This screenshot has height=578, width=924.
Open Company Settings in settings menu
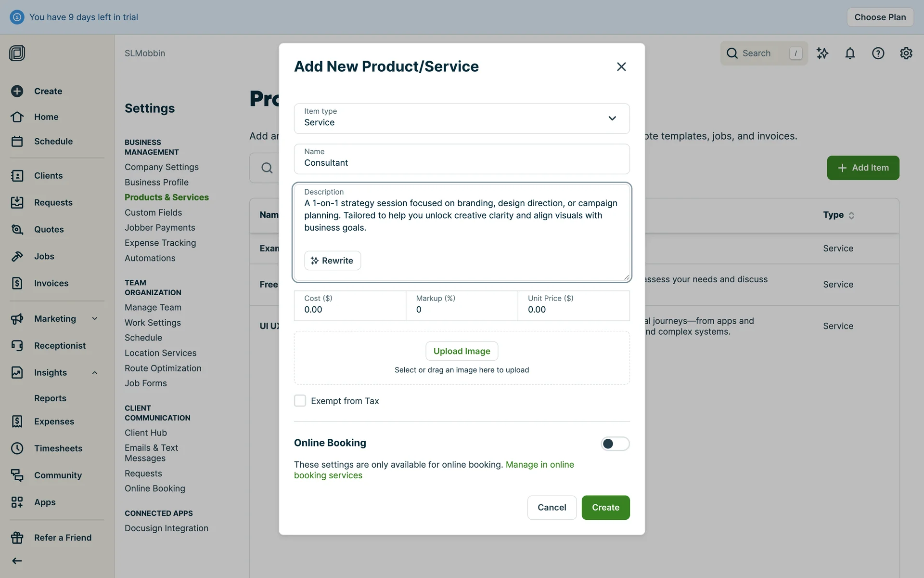pos(161,167)
